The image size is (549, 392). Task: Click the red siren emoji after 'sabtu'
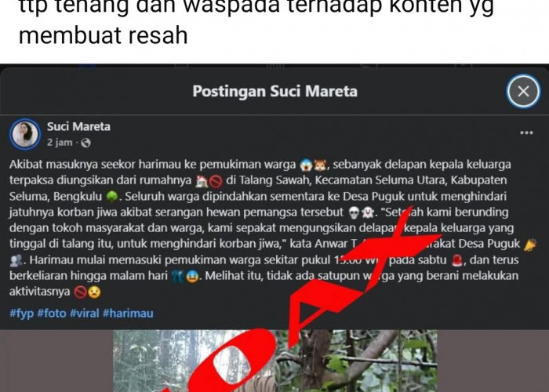click(456, 260)
